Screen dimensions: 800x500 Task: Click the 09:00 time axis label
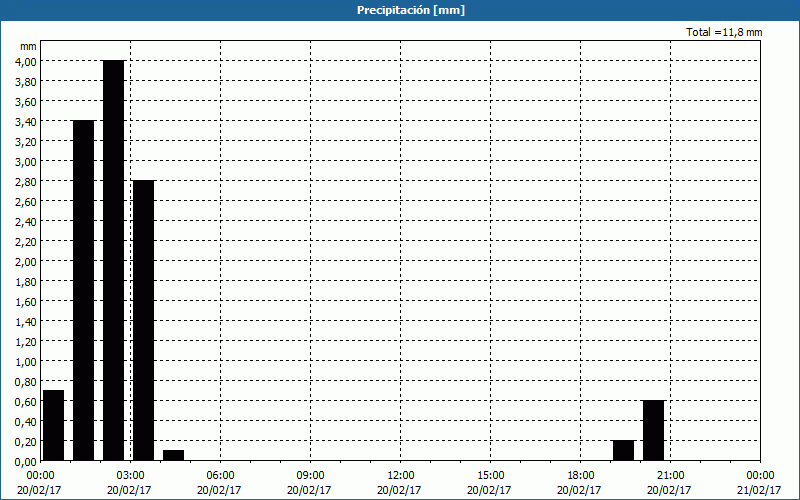[310, 476]
